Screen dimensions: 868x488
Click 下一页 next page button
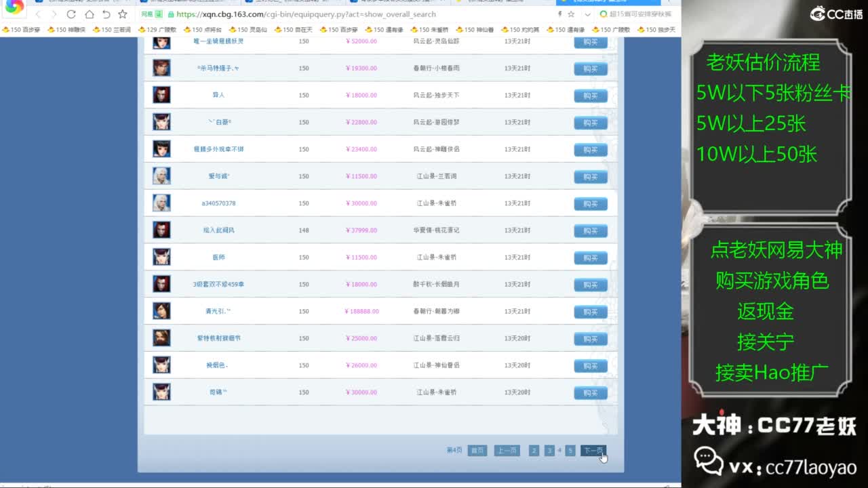tap(593, 451)
